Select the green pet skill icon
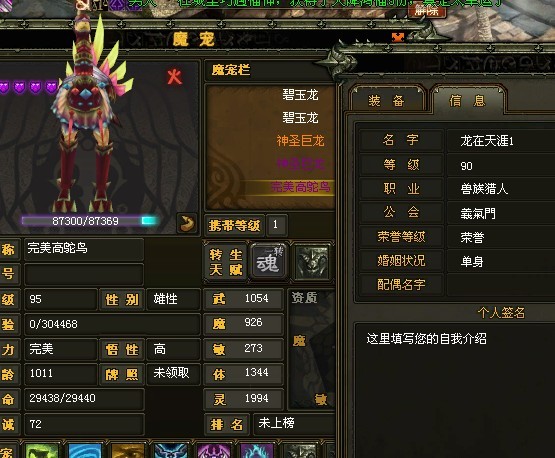Viewport: 555px width, 458px height. (42, 450)
